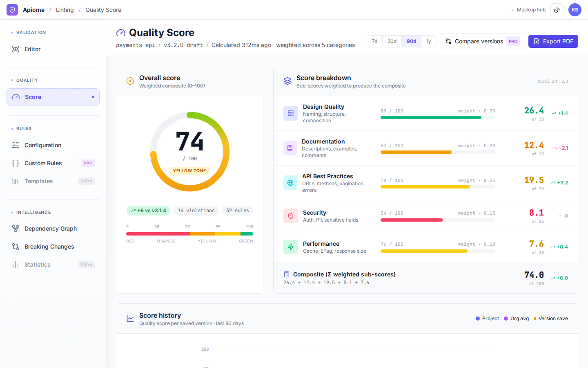Toggle the Project series in legend
Screen dimensions: 588x368
487,319
